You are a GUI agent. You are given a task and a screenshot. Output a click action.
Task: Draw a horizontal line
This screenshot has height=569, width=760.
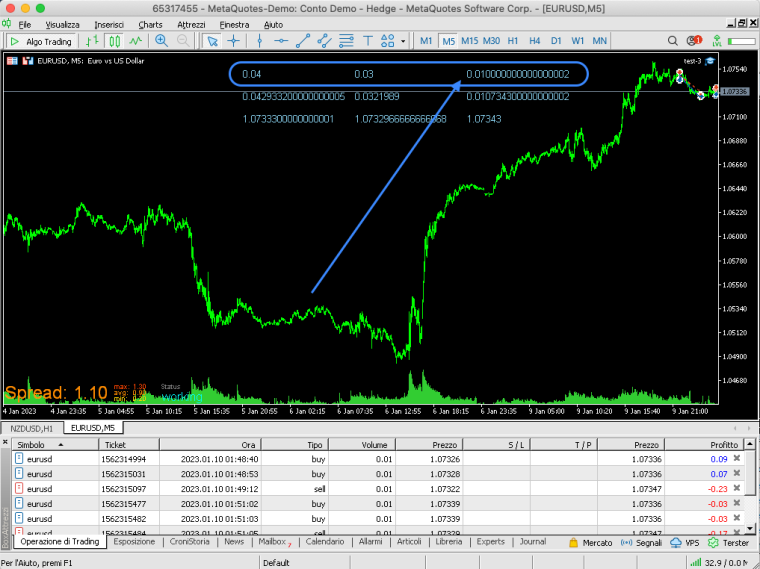pyautogui.click(x=281, y=41)
